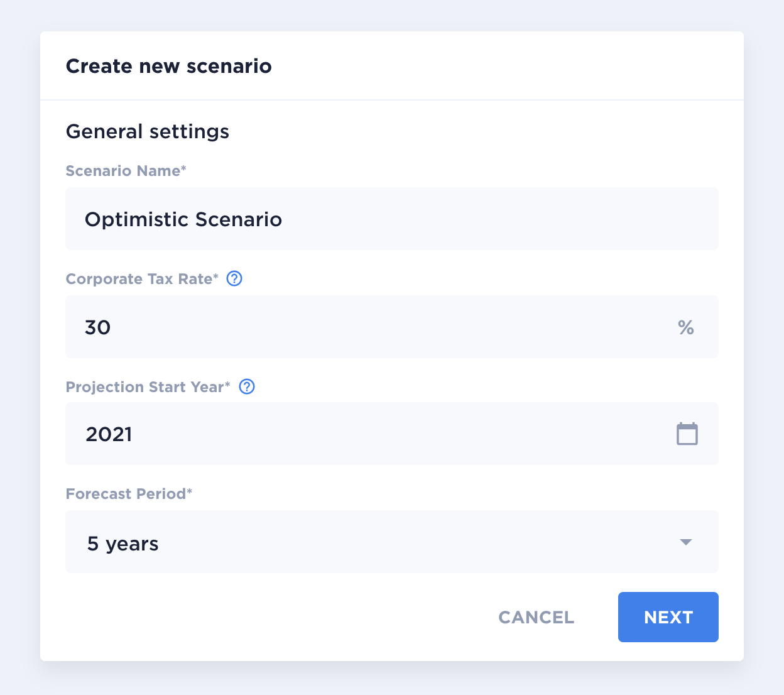Select the Projection Start Year field showing 2021
The width and height of the screenshot is (784, 695).
point(392,434)
